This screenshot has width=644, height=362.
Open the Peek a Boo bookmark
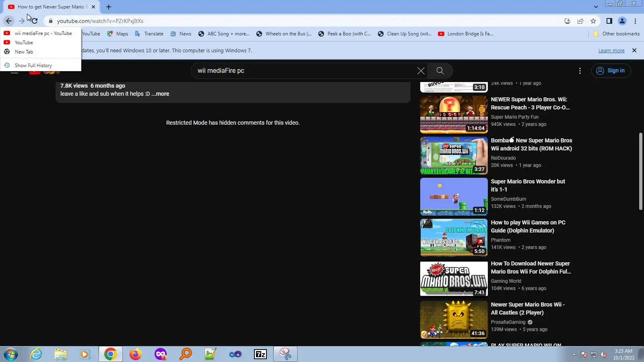[345, 34]
